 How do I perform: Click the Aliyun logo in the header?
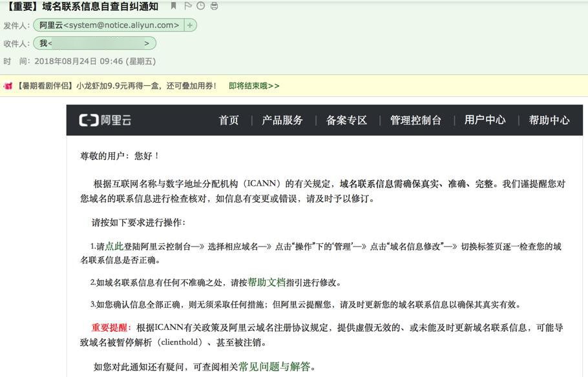(105, 120)
